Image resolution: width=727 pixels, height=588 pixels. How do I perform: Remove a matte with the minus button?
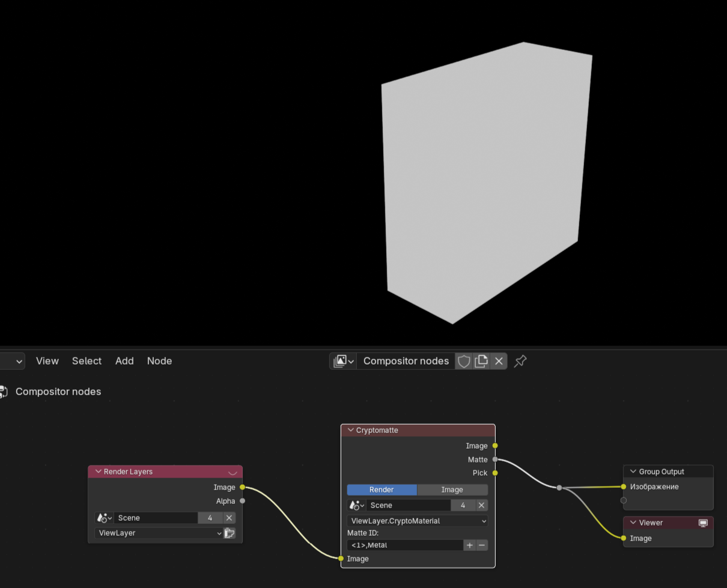[x=482, y=545]
